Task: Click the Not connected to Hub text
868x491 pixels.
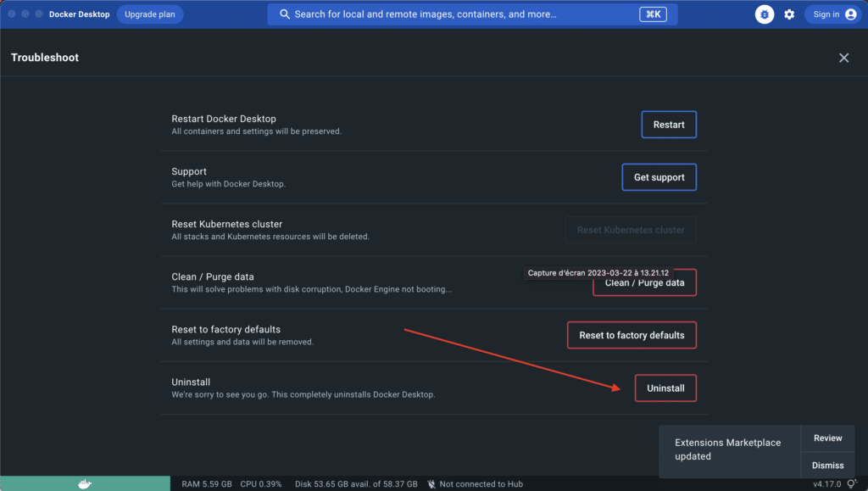Action: 481,484
